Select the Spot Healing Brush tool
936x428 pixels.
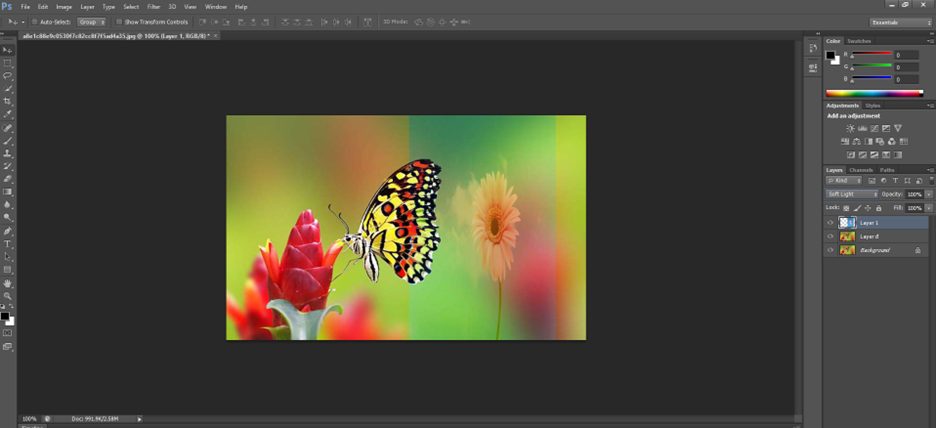point(8,128)
